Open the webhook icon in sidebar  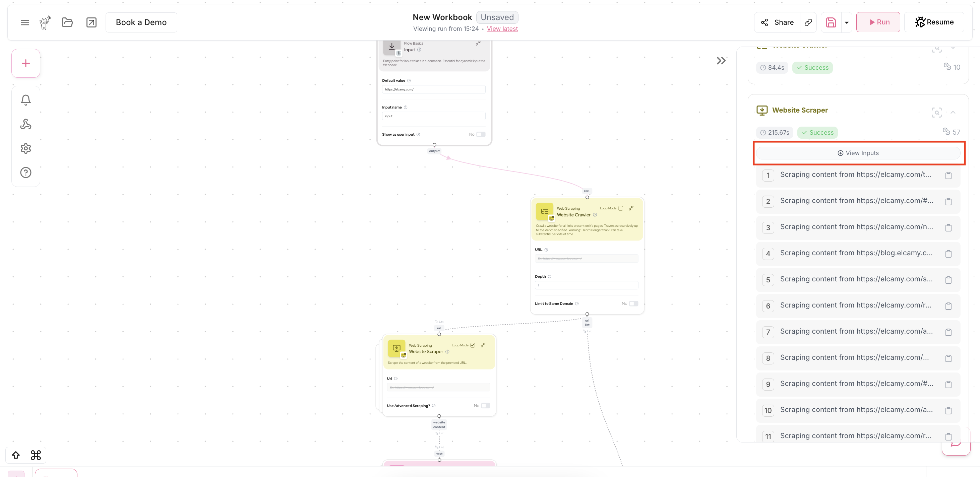pyautogui.click(x=26, y=124)
